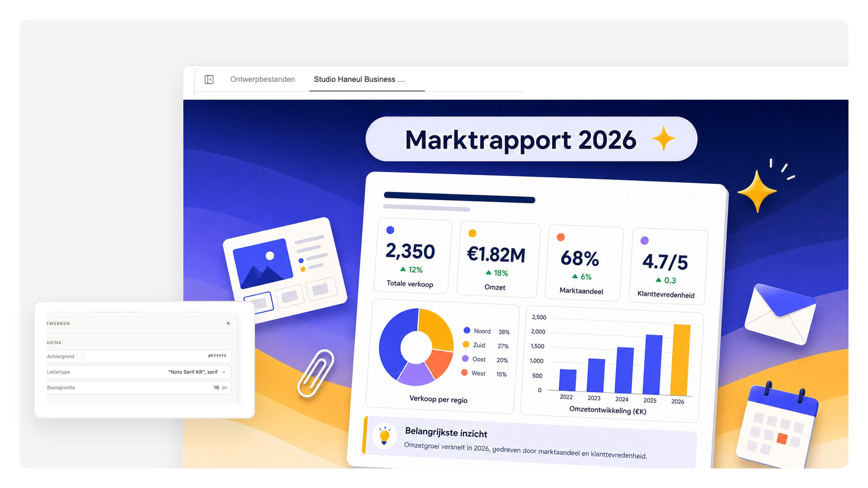Click the 2,350 Totale verkoop card
The height and width of the screenshot is (488, 868).
coord(412,256)
